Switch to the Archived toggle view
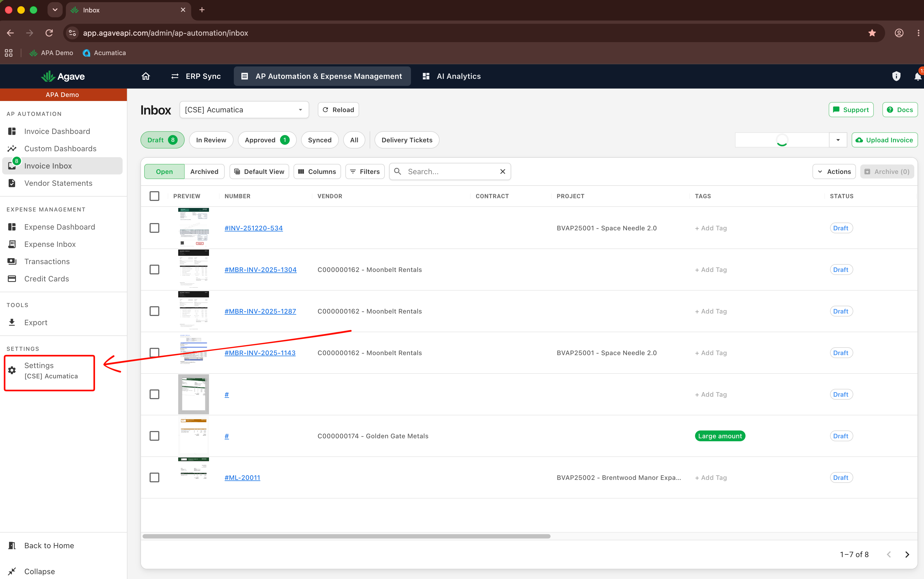 (204, 171)
